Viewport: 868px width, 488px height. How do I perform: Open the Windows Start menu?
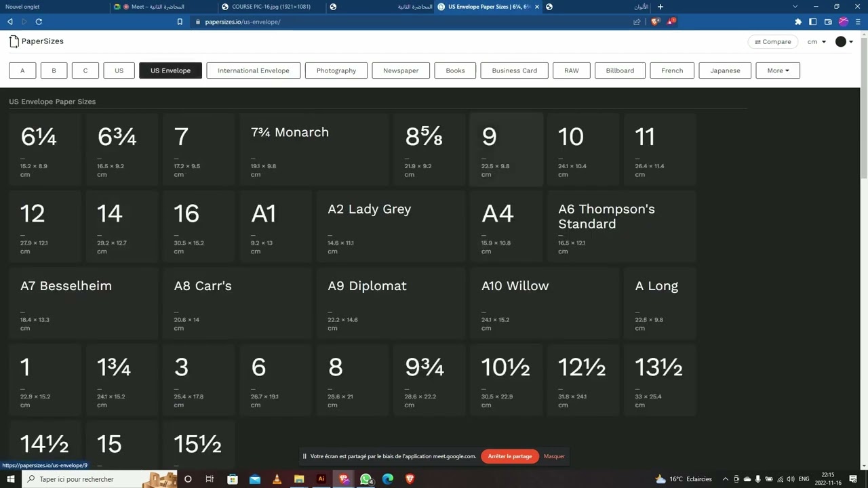tap(9, 479)
